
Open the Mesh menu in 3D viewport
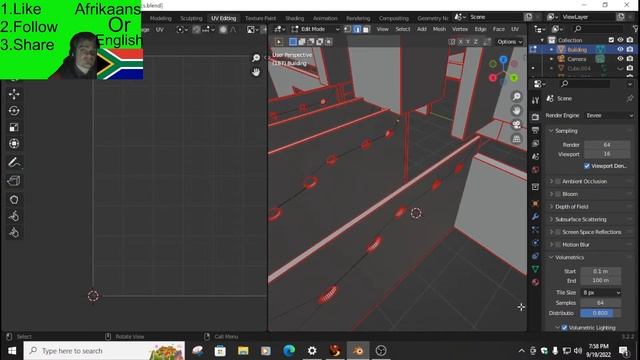[x=439, y=29]
